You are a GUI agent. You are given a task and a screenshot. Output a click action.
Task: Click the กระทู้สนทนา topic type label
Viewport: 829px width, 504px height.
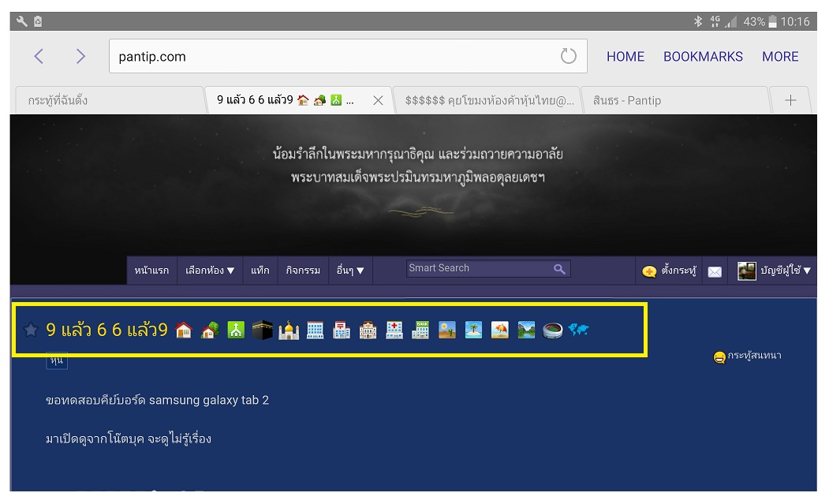point(747,356)
